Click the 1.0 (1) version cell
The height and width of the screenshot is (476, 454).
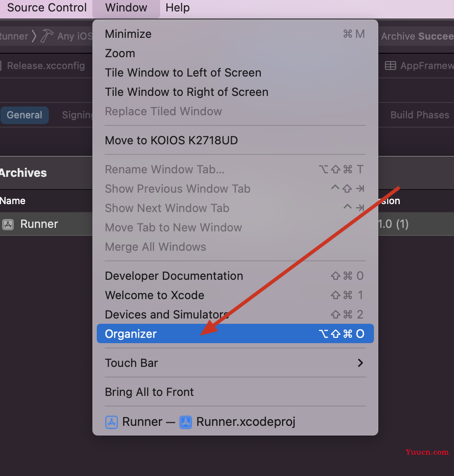[393, 224]
